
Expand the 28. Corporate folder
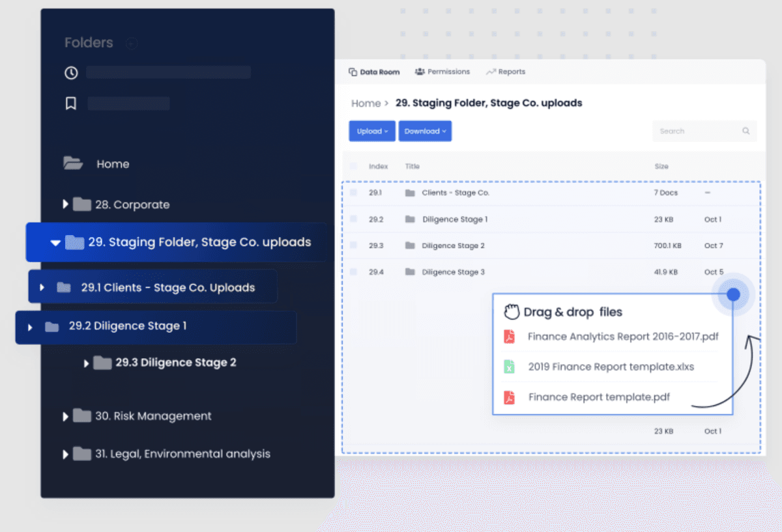[65, 204]
